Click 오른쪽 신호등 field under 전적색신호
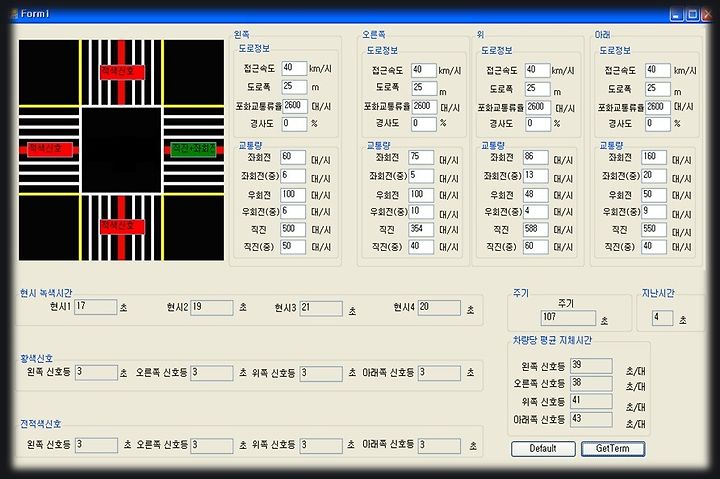 pos(212,446)
